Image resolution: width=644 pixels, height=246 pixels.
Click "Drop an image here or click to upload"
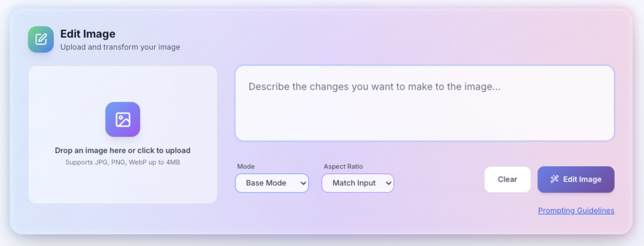point(122,150)
